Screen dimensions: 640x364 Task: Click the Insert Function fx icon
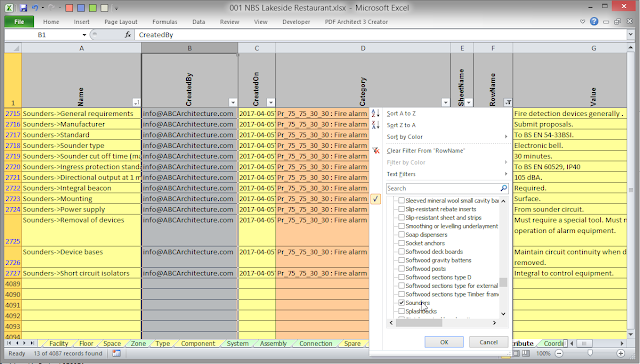[x=128, y=35]
